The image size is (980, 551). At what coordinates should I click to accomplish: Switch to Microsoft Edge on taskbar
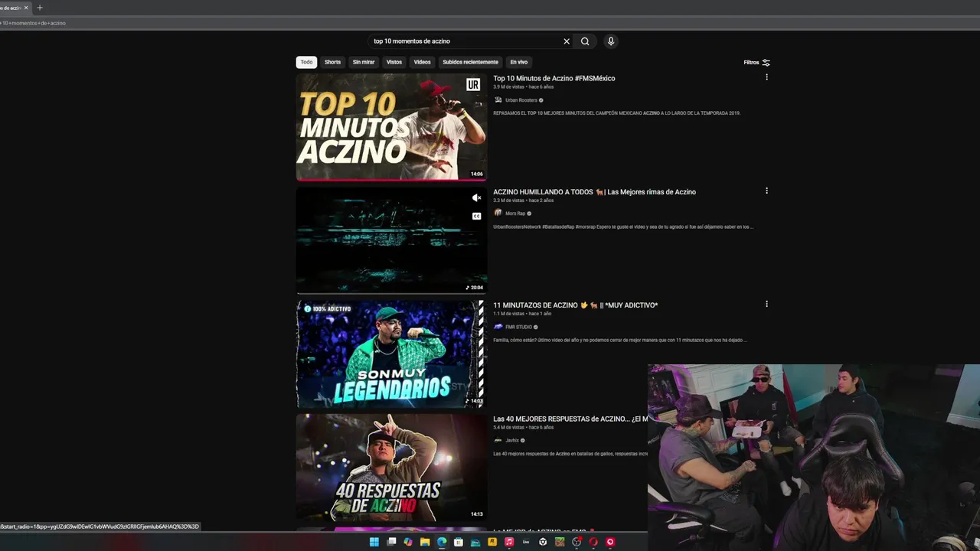[x=442, y=542]
